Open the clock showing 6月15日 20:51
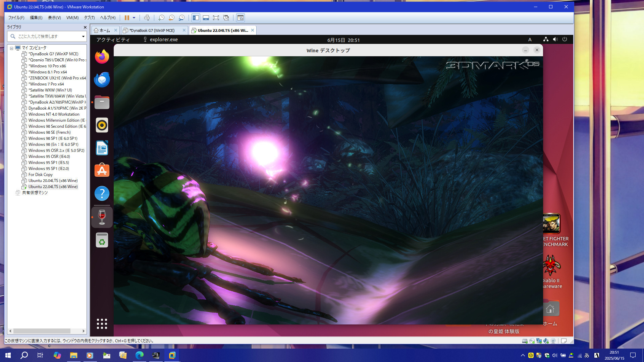 click(343, 40)
